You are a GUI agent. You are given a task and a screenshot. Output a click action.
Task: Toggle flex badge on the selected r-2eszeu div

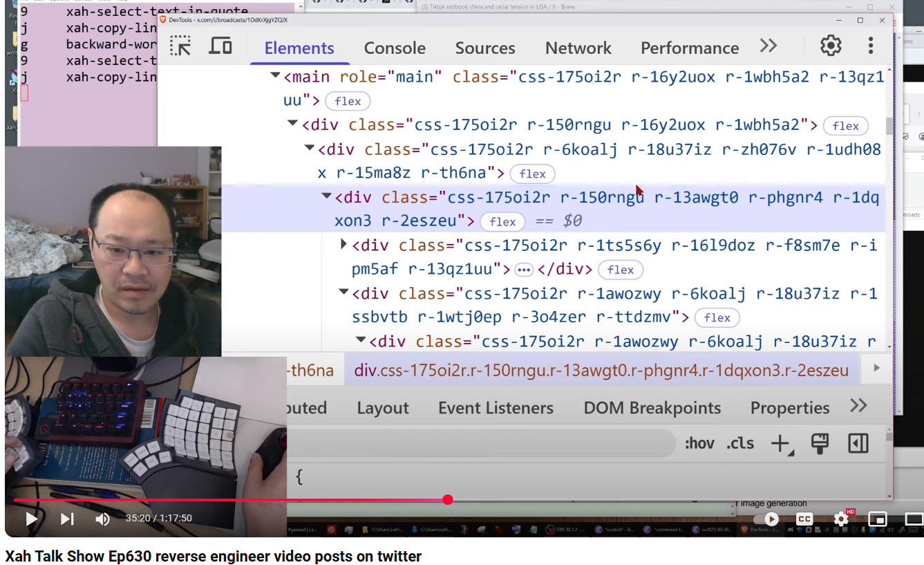pyautogui.click(x=503, y=221)
